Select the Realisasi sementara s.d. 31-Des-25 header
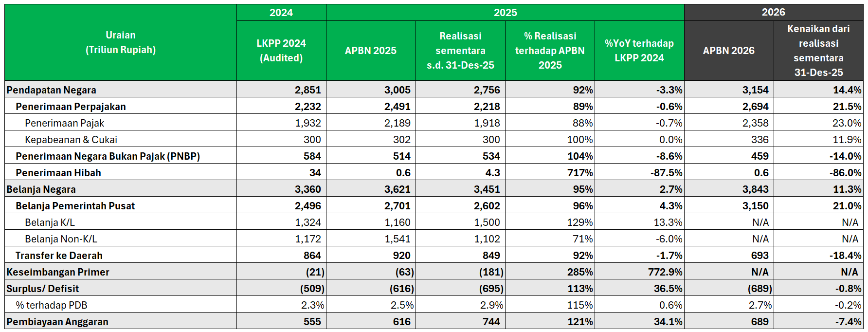 tap(460, 51)
